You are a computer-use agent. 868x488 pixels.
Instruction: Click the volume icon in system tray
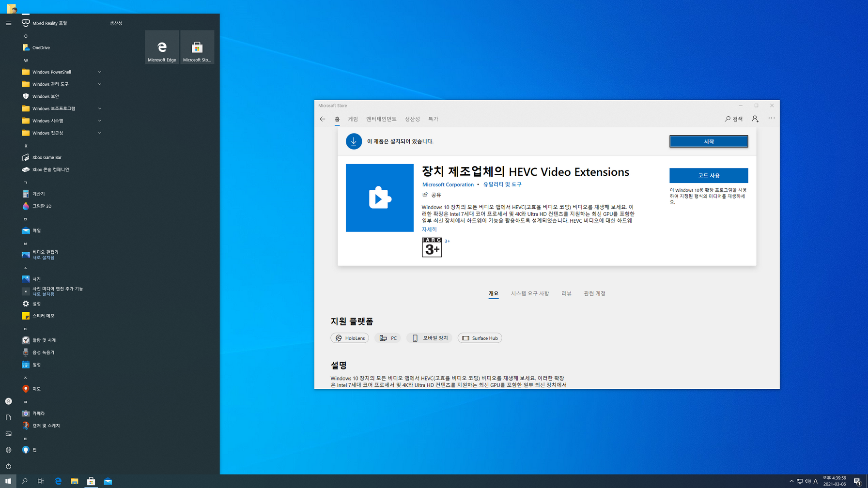point(807,481)
